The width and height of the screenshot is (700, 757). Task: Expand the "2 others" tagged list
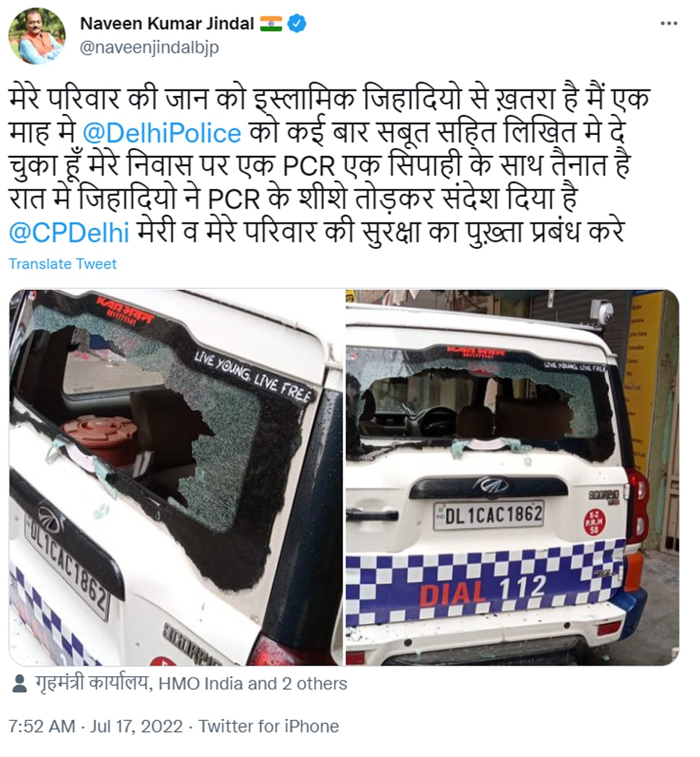click(315, 684)
